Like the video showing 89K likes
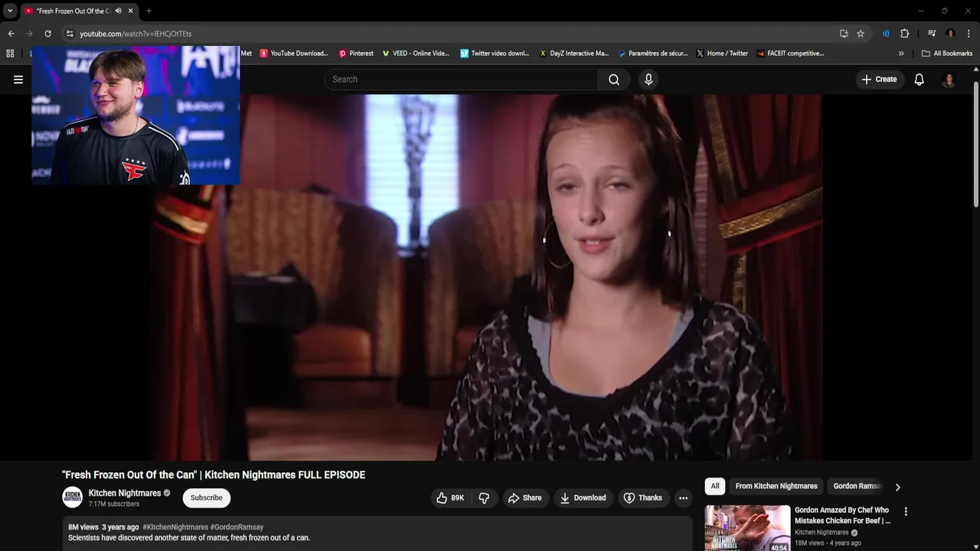980x551 pixels. 450,498
